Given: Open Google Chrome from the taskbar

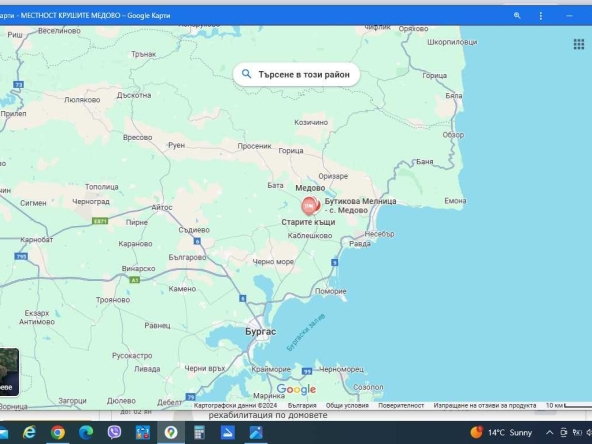Looking at the screenshot, I should click(x=58, y=432).
